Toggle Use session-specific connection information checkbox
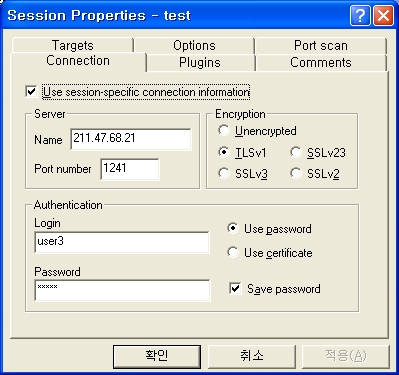The image size is (399, 375). coord(31,91)
